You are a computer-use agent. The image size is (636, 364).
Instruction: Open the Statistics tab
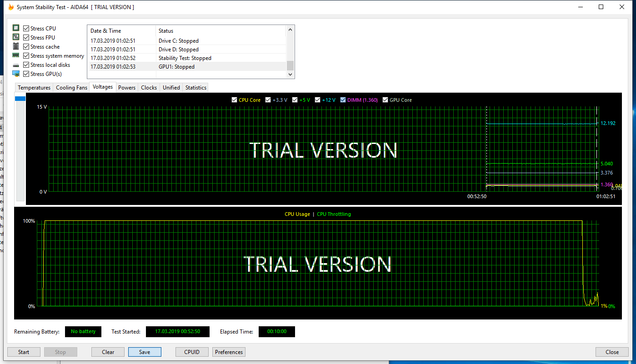(196, 87)
